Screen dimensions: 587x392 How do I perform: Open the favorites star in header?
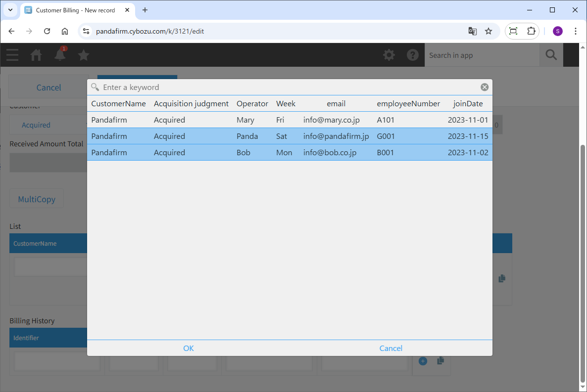84,55
